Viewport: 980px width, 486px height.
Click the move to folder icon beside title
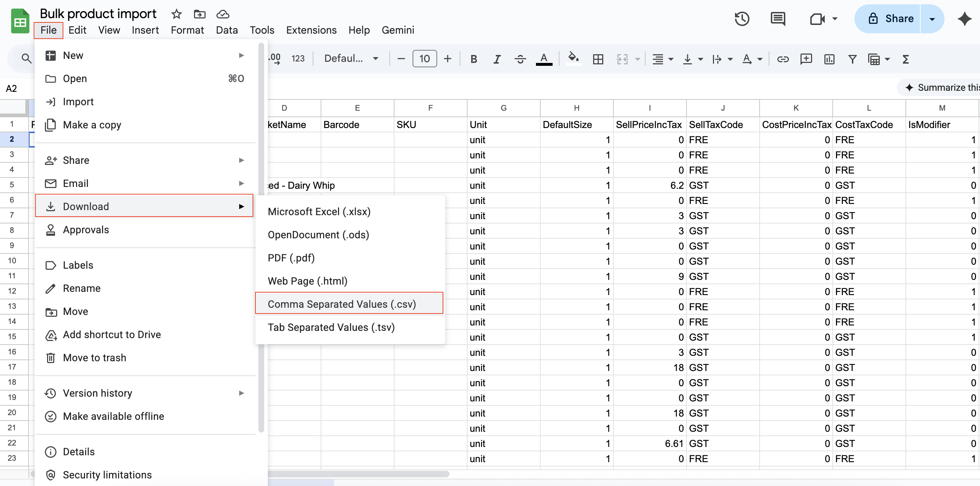click(x=199, y=14)
